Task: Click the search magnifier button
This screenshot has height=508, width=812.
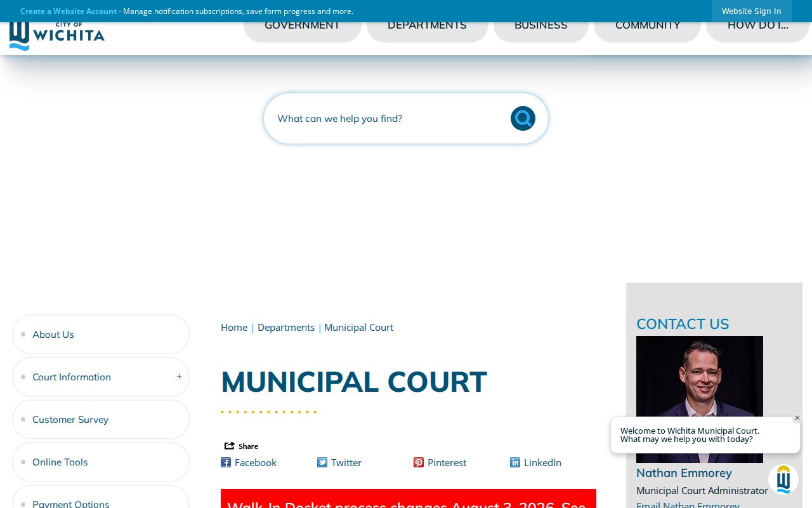Action: [x=523, y=118]
